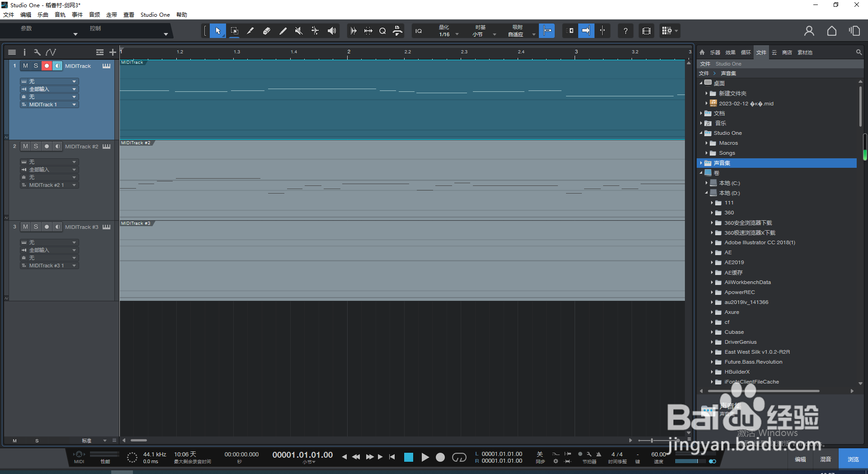Expand the Cubase folder

coord(712,332)
